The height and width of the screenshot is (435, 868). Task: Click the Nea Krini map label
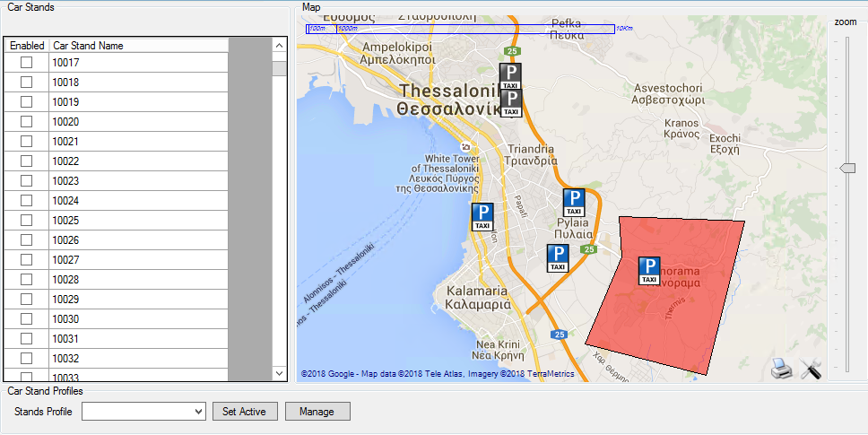pos(499,350)
